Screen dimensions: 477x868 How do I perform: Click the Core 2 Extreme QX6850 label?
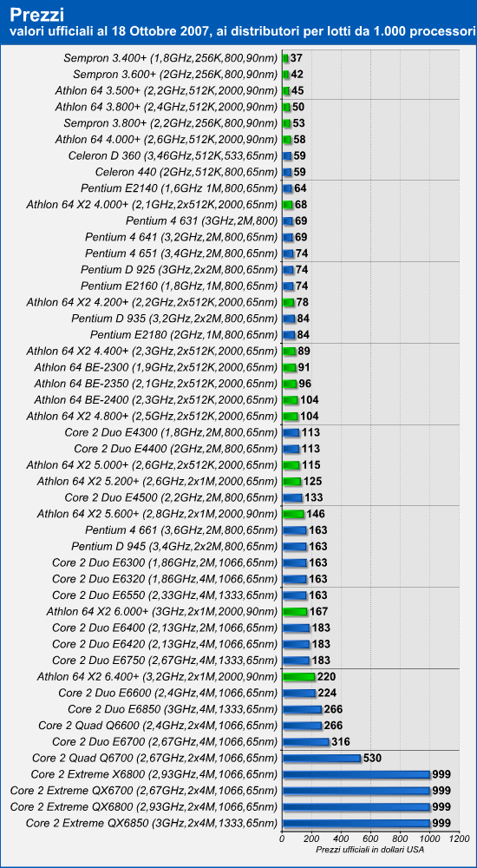pyautogui.click(x=152, y=823)
